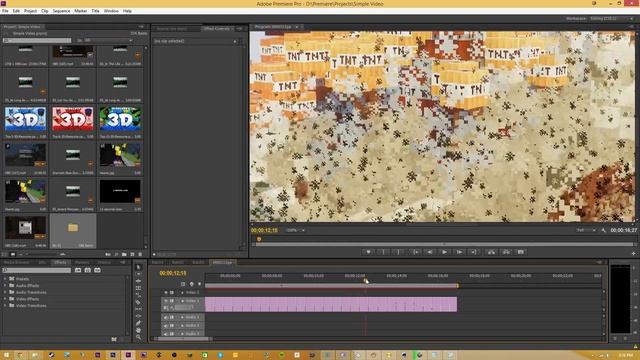Screen dimensions: 640x360
Task: Switch to the Effect Controls tab
Action: (x=217, y=29)
